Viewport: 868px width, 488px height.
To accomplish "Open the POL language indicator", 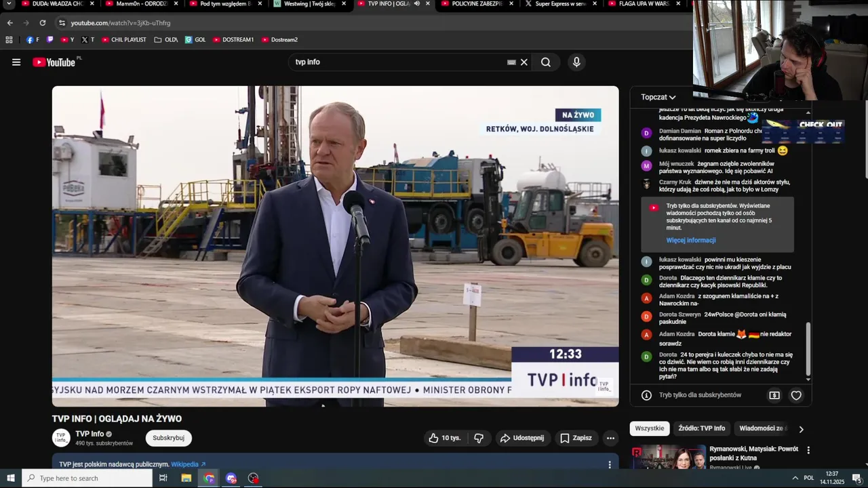I will pos(809,478).
